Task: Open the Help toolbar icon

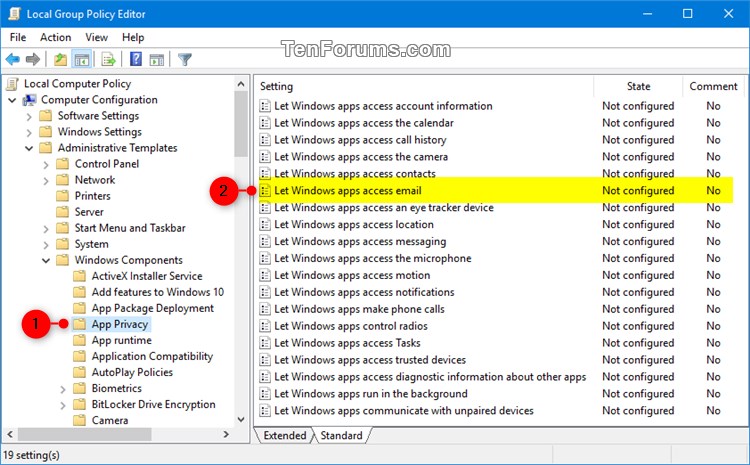Action: click(136, 59)
